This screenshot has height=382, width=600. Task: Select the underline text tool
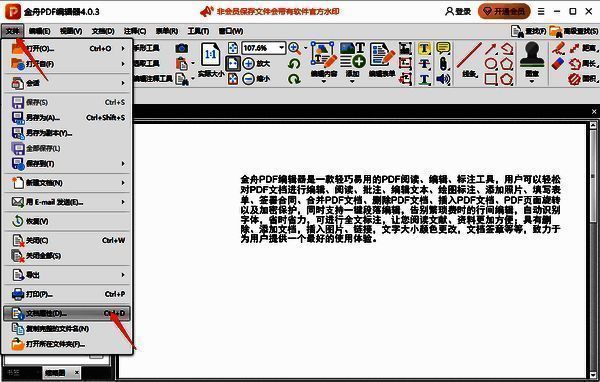click(x=424, y=79)
